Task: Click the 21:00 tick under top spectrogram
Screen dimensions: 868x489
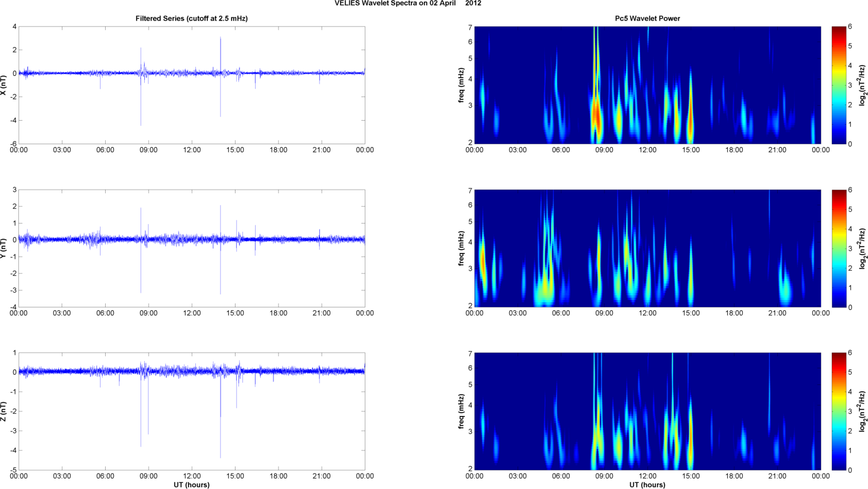Action: click(777, 150)
